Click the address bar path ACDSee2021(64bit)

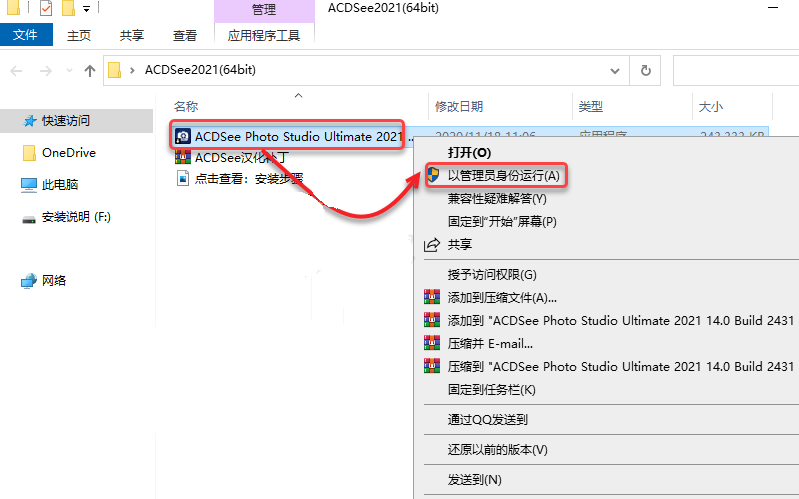point(200,70)
